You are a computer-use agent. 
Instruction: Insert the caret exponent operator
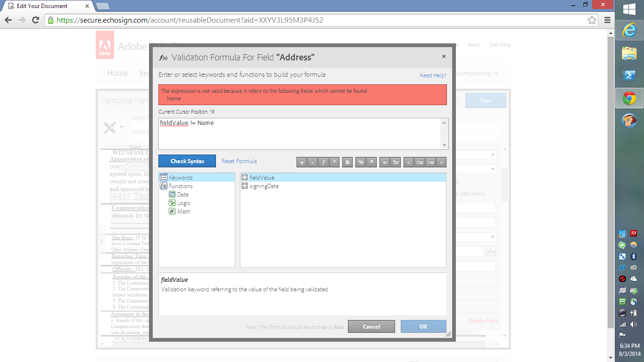pos(372,162)
